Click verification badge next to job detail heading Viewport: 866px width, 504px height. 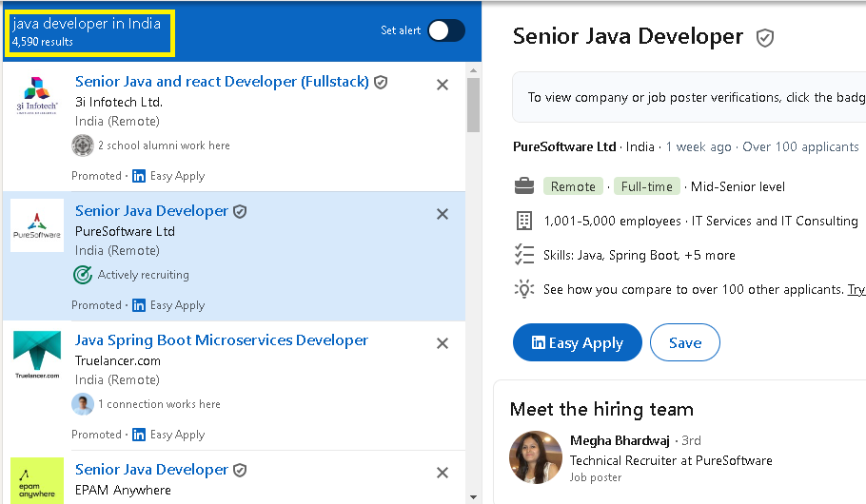[x=765, y=38]
